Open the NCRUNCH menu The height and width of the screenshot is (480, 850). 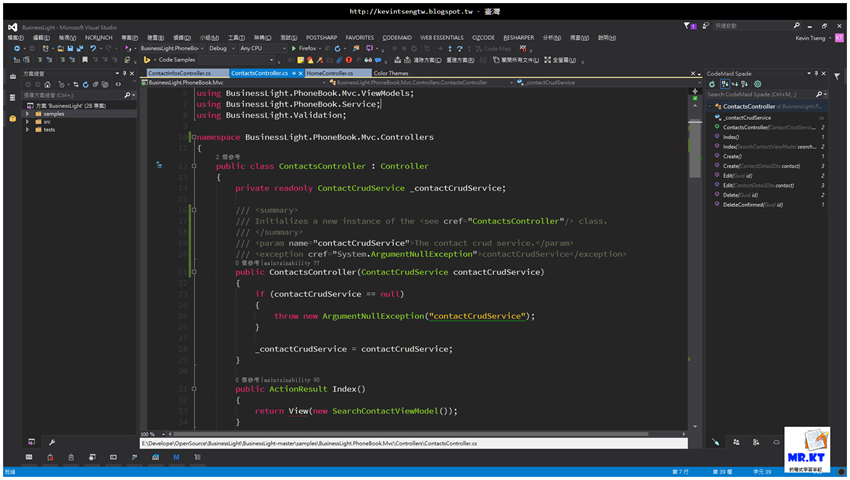(x=98, y=38)
